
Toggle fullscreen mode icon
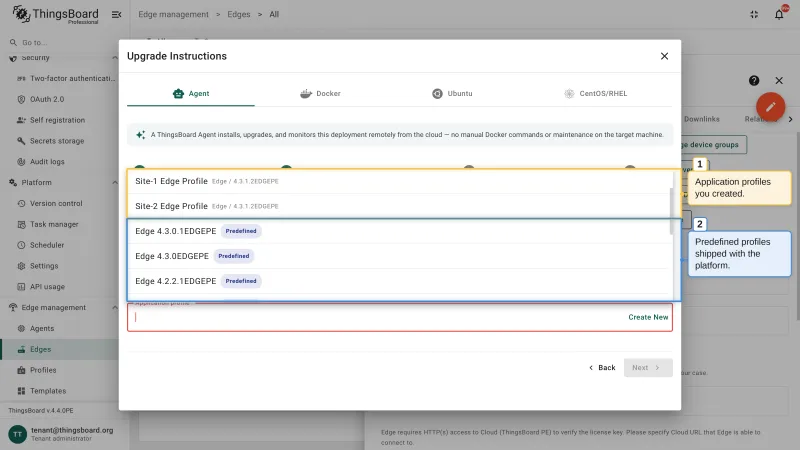tap(754, 14)
